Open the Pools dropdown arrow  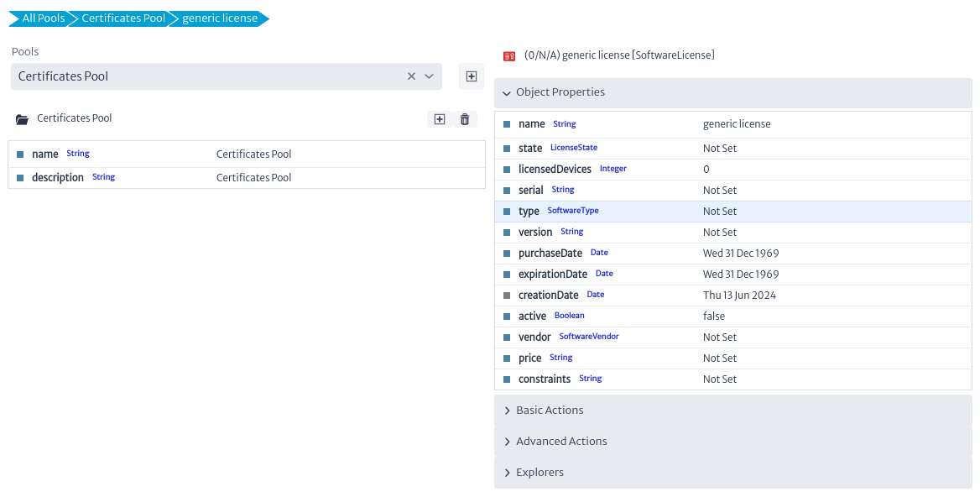(429, 76)
